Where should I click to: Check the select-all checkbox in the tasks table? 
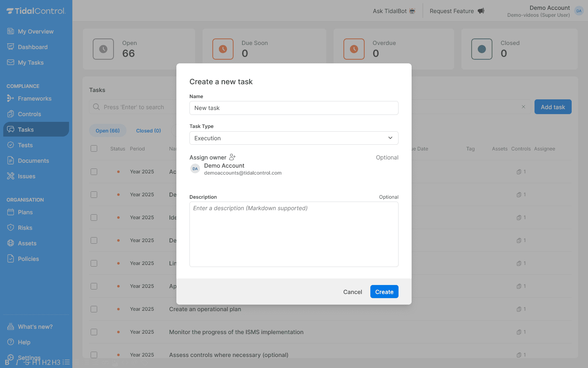[94, 148]
